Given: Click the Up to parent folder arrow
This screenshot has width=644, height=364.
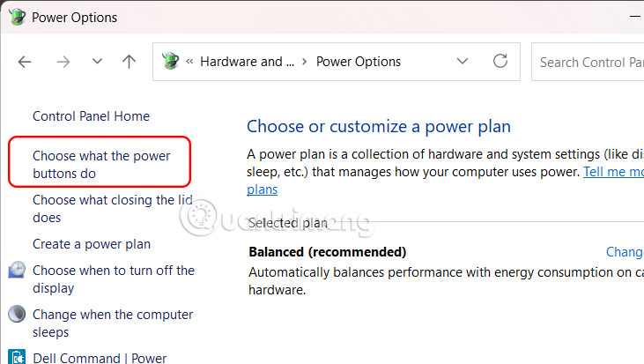Looking at the screenshot, I should [130, 62].
